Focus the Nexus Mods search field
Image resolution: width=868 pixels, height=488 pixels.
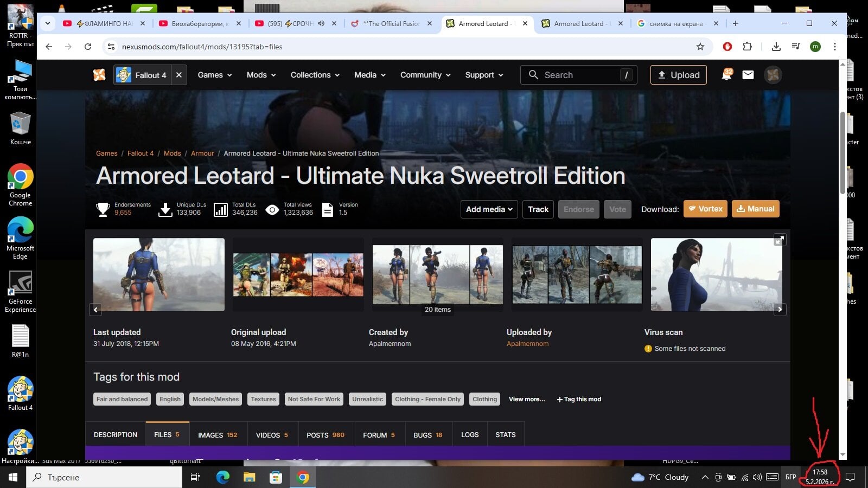pyautogui.click(x=579, y=75)
